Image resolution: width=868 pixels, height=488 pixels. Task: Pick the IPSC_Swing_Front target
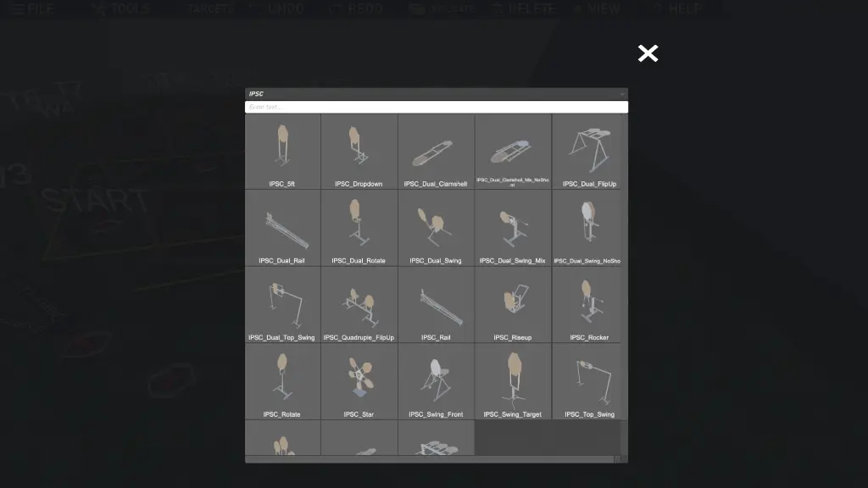tap(436, 382)
